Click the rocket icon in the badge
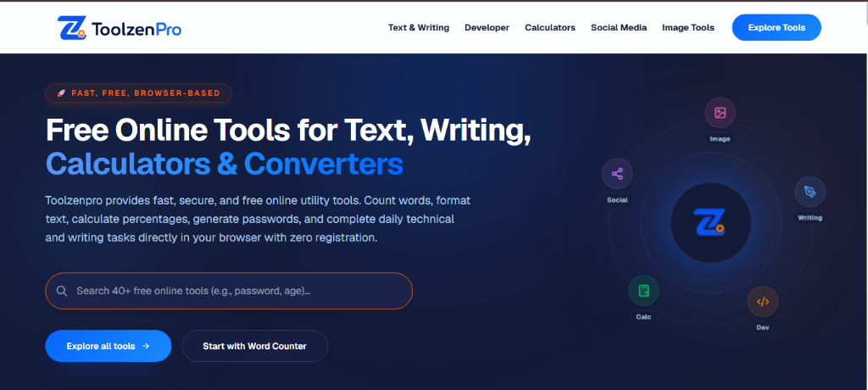This screenshot has width=868, height=390. [61, 93]
